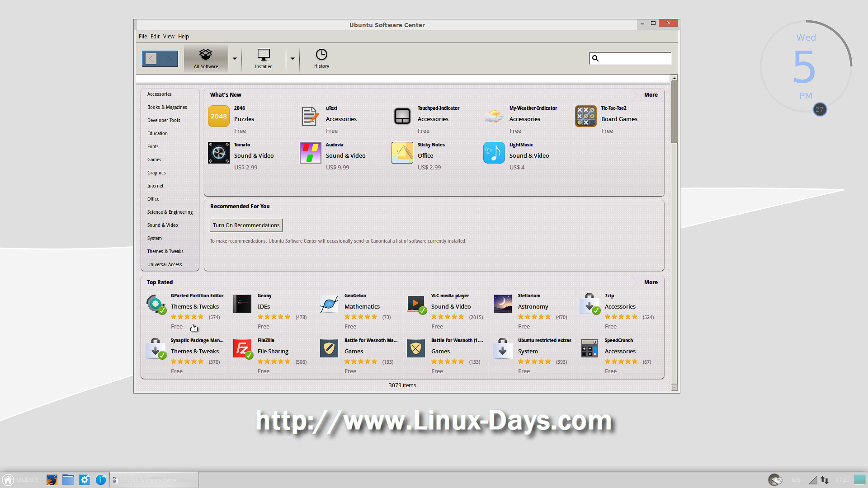
Task: Open the History view
Action: pyautogui.click(x=321, y=59)
